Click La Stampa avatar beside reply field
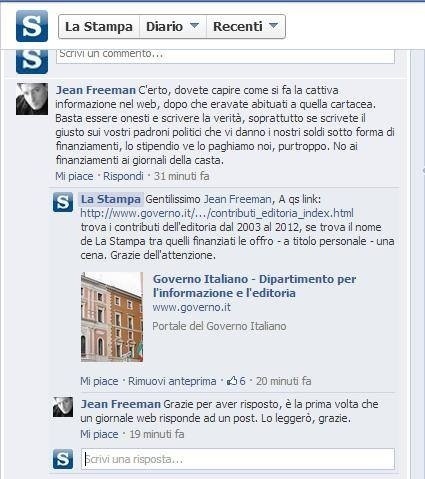This screenshot has height=479, width=425. (x=63, y=459)
